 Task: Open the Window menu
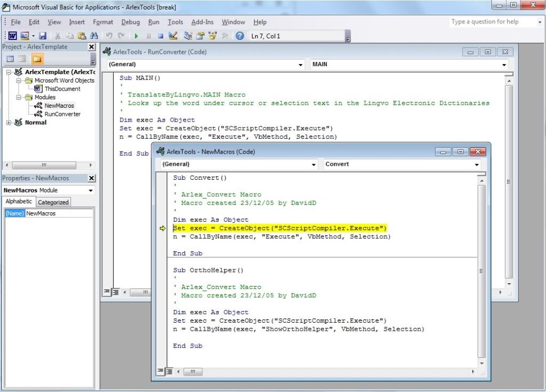point(233,22)
